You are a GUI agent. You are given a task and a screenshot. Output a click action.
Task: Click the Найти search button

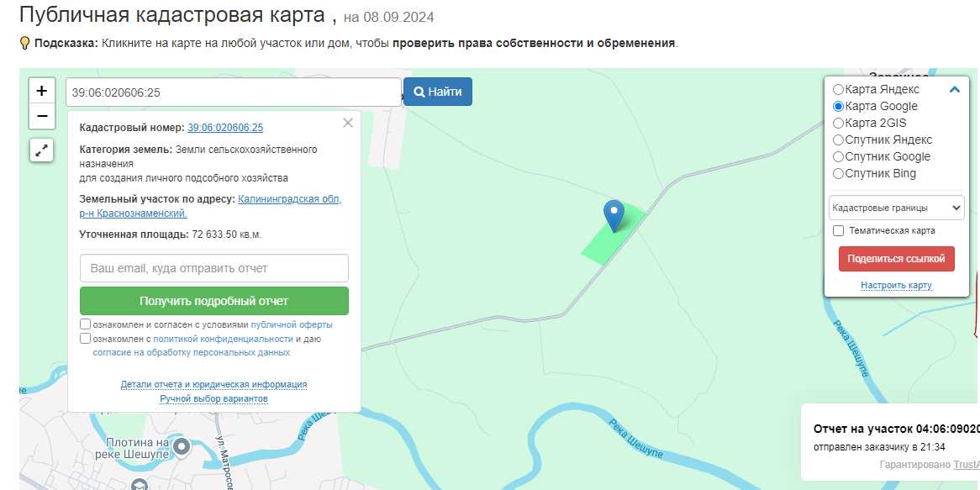pyautogui.click(x=438, y=92)
